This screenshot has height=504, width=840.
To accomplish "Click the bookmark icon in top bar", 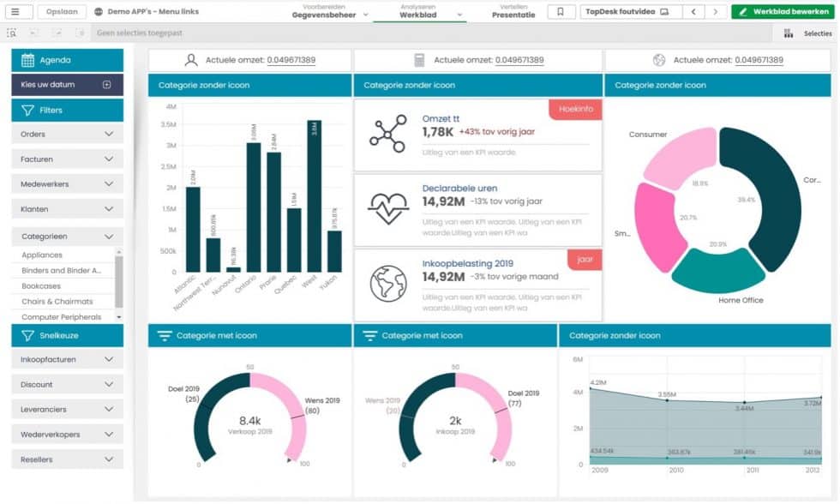I will point(561,12).
